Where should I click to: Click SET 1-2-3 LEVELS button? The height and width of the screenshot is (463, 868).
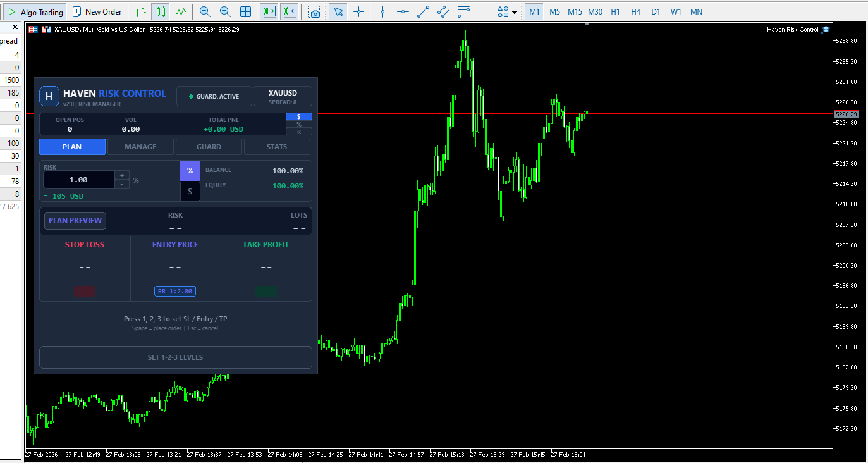[x=176, y=357]
